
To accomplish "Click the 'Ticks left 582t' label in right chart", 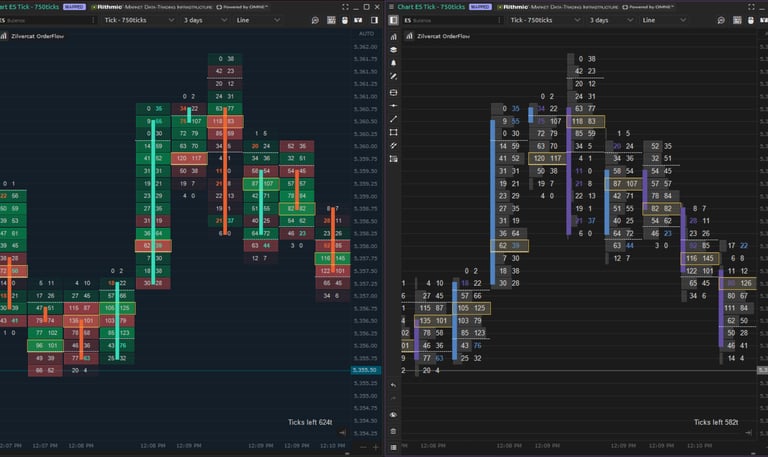I will [716, 422].
